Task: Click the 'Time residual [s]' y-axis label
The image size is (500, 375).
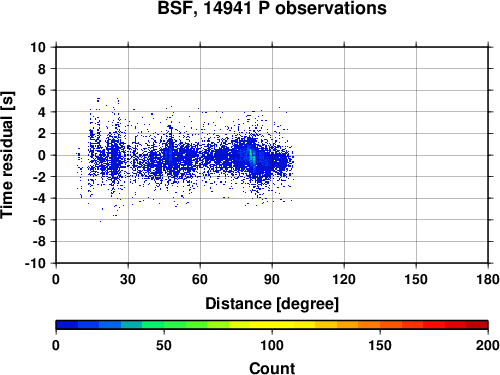Action: [7, 155]
